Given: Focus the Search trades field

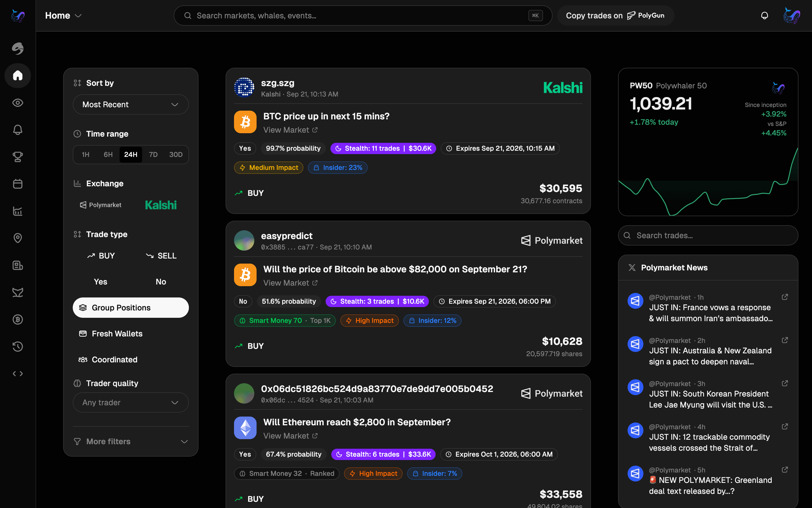Looking at the screenshot, I should click(x=708, y=236).
